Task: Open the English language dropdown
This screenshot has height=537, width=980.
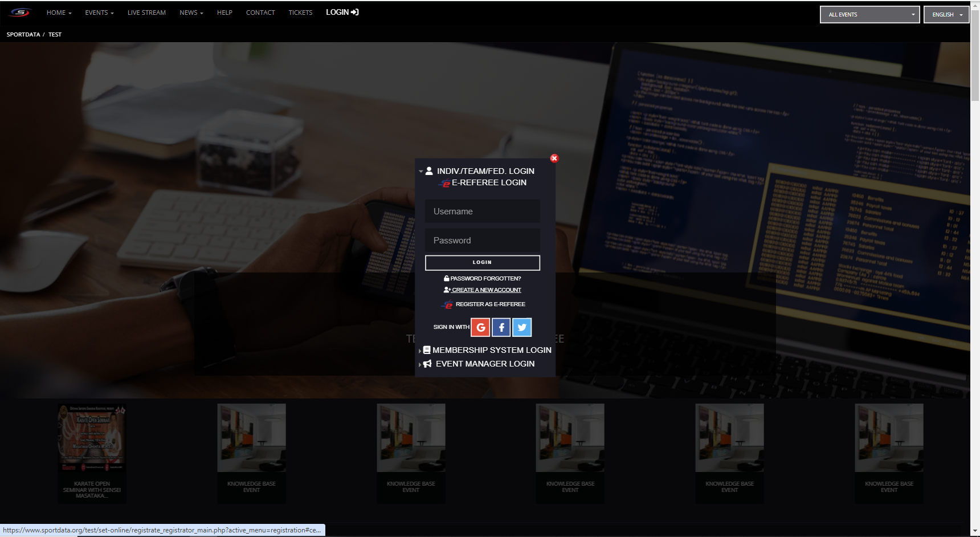Action: (x=946, y=15)
